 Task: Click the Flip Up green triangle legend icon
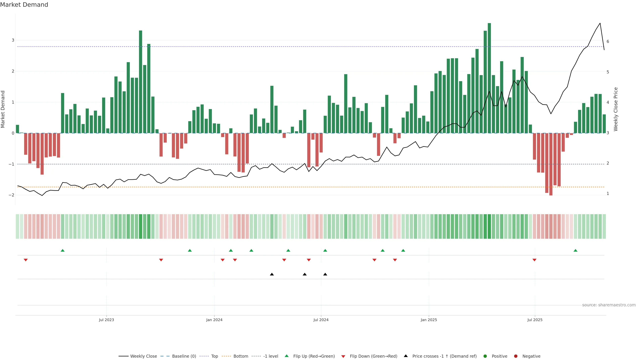pos(287,356)
